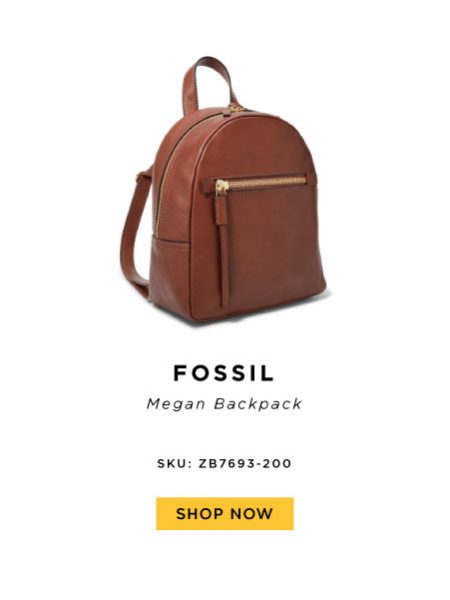The width and height of the screenshot is (450, 600).
Task: Click the gold strap ring on backpack side
Action: click(x=140, y=176)
